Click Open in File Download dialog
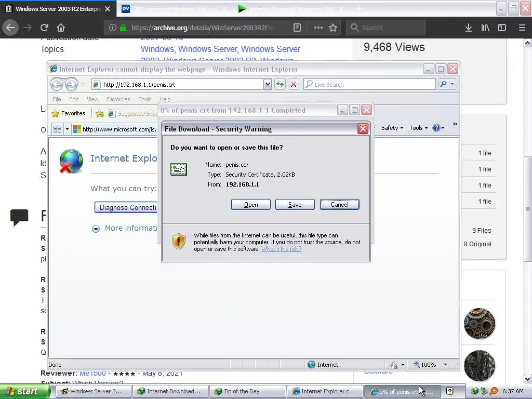The image size is (532, 399). 251,205
